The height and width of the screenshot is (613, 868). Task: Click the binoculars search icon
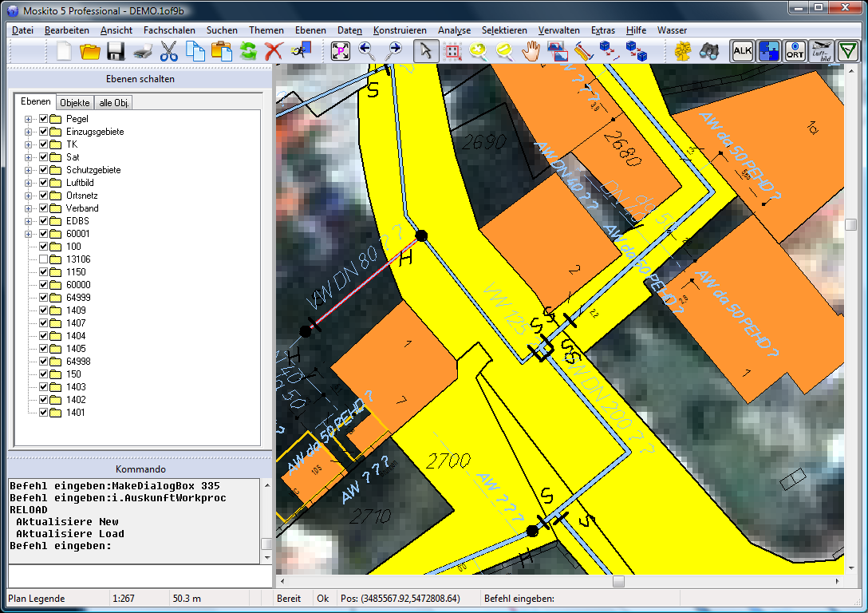click(x=708, y=52)
